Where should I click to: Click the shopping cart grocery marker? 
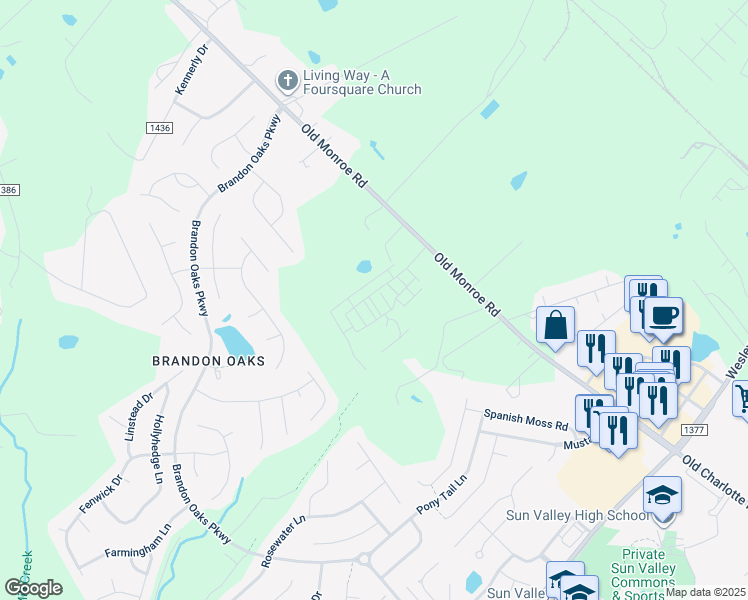point(741,398)
